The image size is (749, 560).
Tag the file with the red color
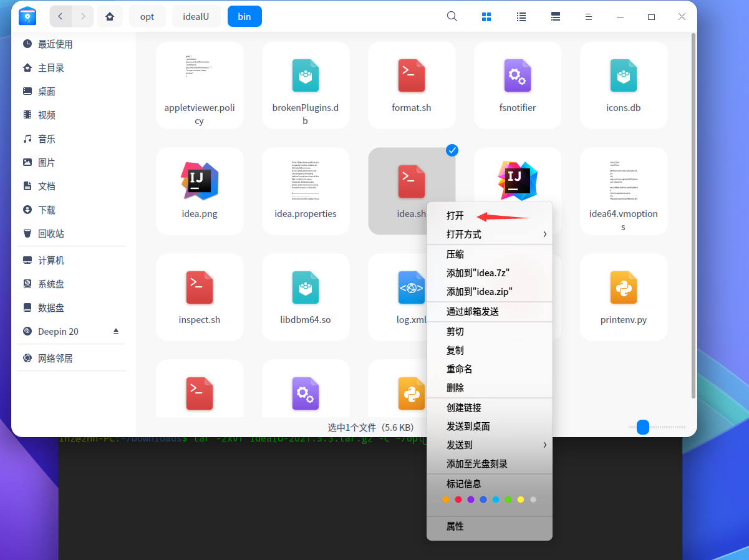[x=458, y=500]
